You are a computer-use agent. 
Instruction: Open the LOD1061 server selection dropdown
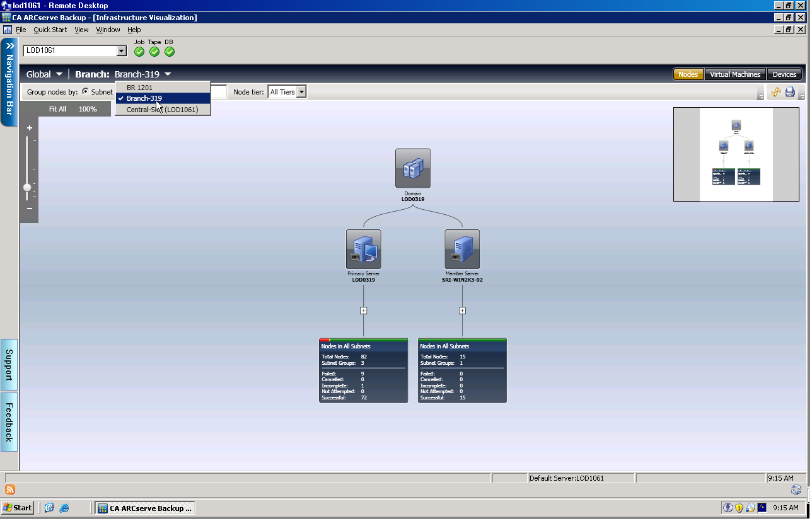click(x=120, y=50)
